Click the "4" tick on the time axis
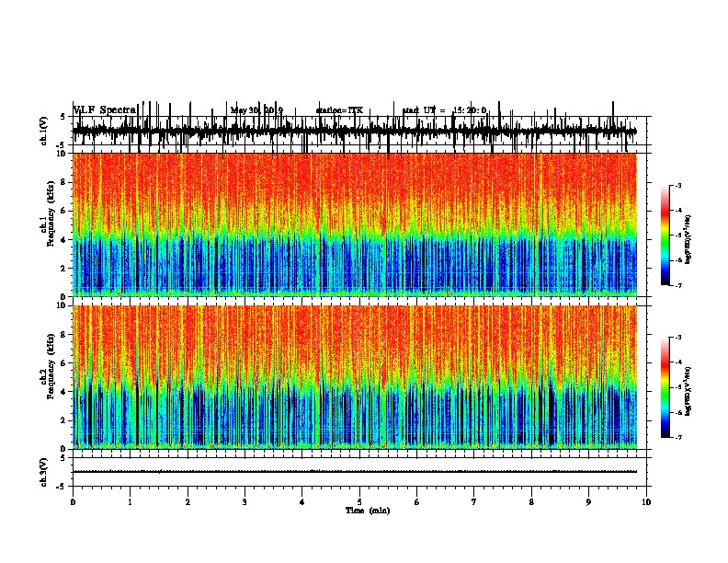The width and height of the screenshot is (728, 563). [x=301, y=502]
